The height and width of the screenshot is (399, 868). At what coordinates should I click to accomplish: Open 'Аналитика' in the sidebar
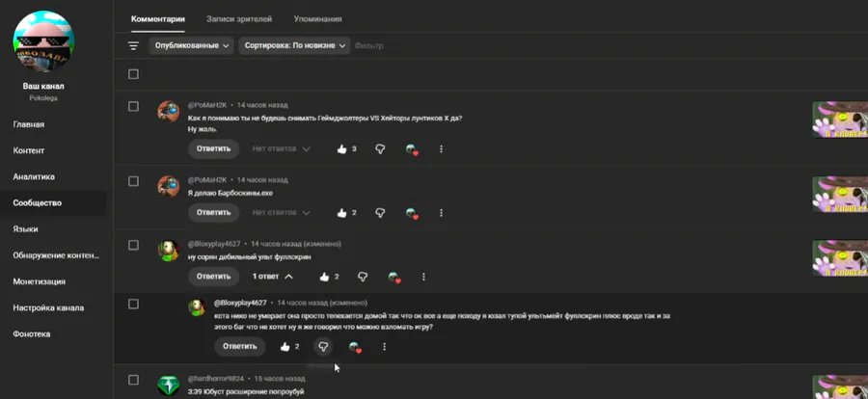pos(34,176)
